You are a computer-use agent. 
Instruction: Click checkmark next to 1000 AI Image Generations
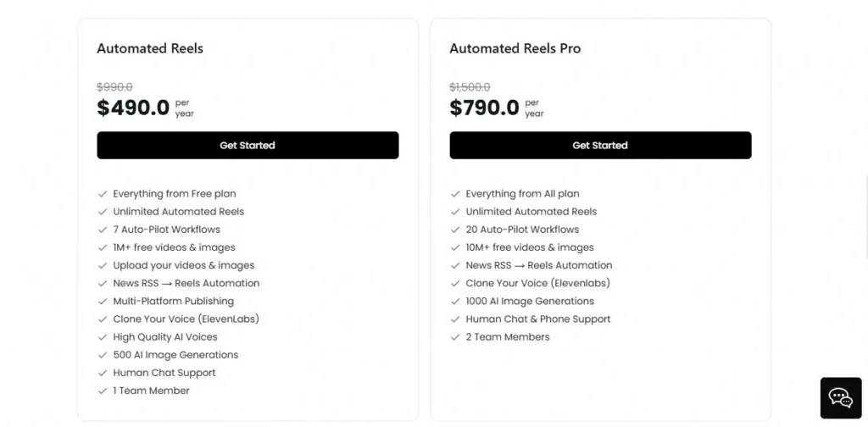click(x=455, y=302)
